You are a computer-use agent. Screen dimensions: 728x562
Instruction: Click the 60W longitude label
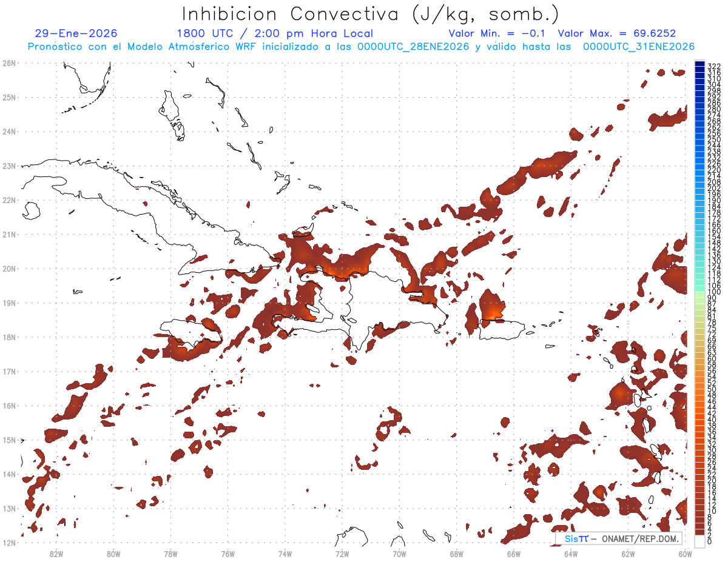click(686, 554)
